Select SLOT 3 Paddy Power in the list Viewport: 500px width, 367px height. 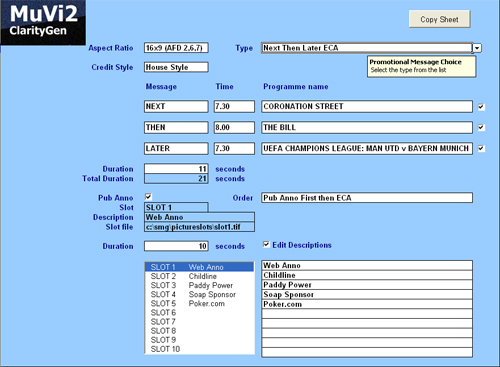coord(199,285)
